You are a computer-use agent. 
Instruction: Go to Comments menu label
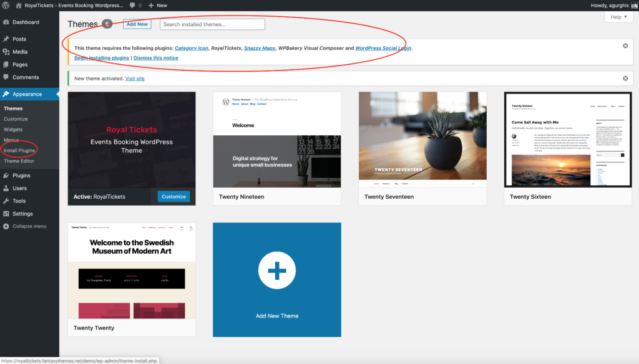[26, 77]
